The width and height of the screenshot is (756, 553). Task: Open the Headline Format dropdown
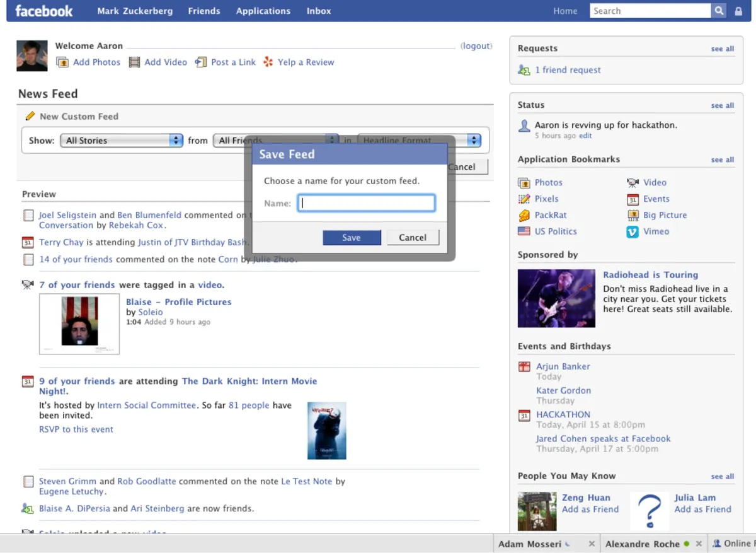point(419,141)
